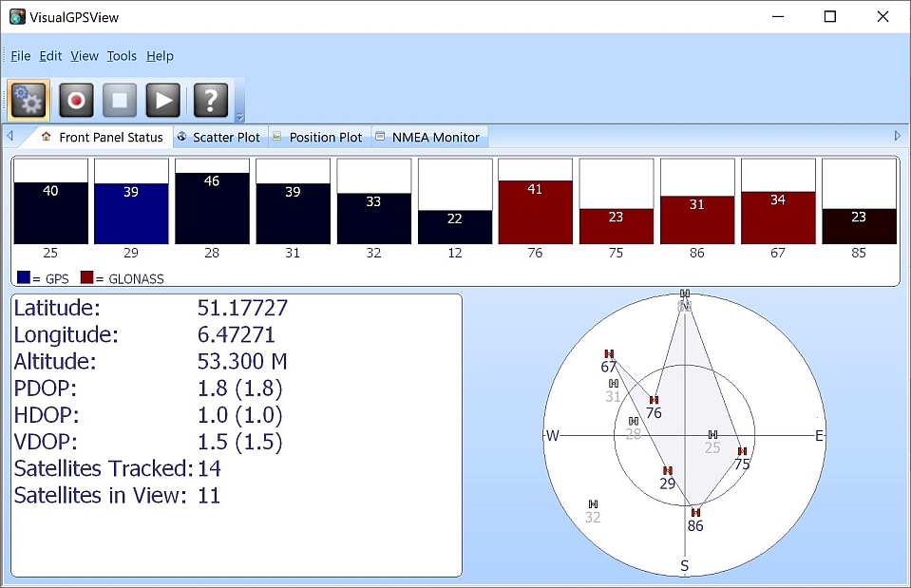Select satellite 86 marker on sky plot
911x588 pixels.
[x=695, y=512]
